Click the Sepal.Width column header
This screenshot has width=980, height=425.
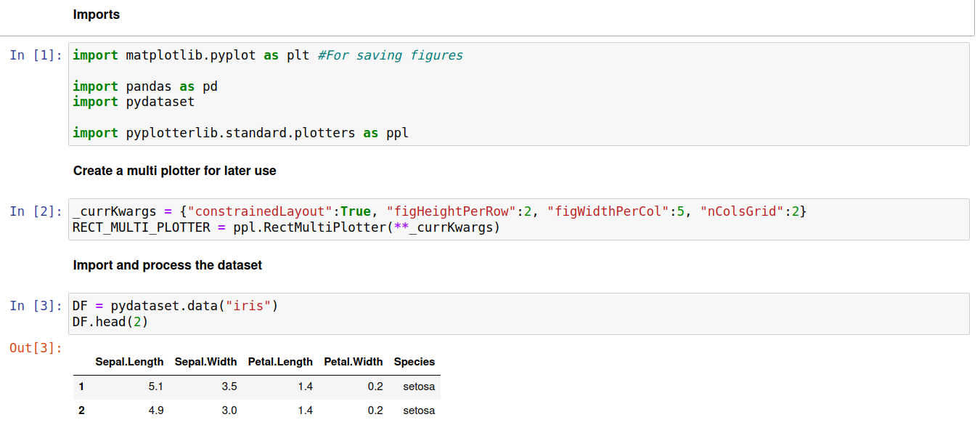tap(206, 362)
